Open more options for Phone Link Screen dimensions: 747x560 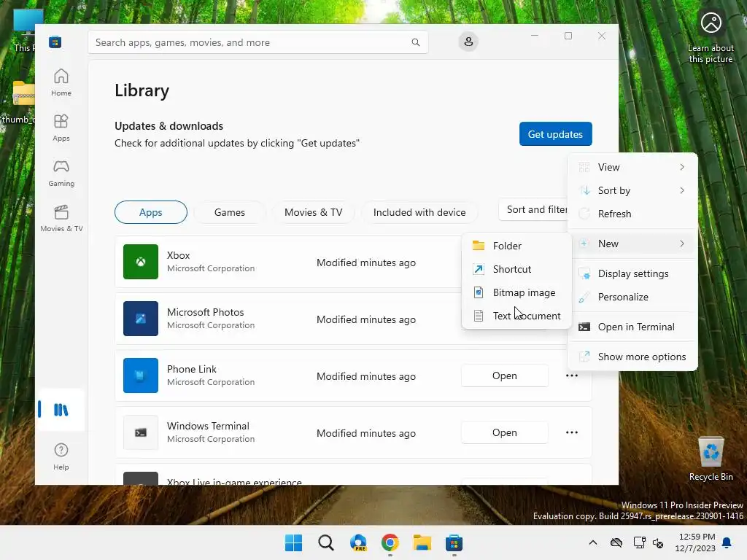tap(572, 376)
